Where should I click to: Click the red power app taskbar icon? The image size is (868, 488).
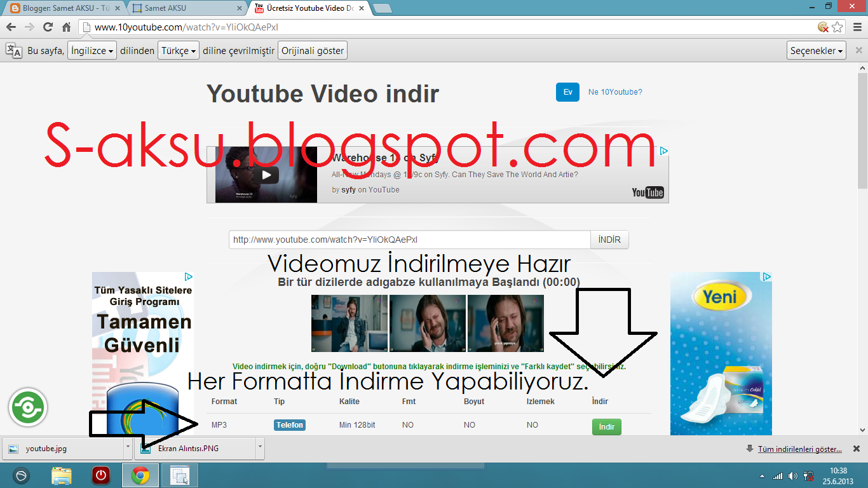[x=101, y=475]
